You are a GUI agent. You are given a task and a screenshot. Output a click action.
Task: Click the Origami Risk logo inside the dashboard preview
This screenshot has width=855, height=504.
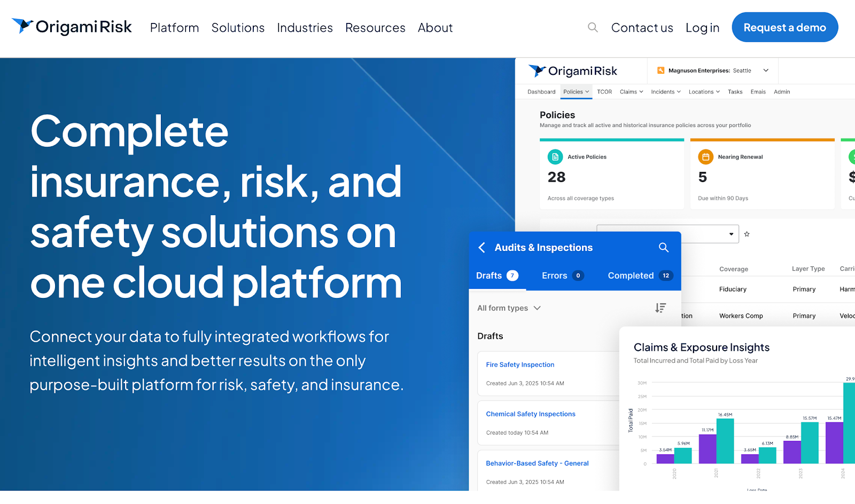point(572,71)
